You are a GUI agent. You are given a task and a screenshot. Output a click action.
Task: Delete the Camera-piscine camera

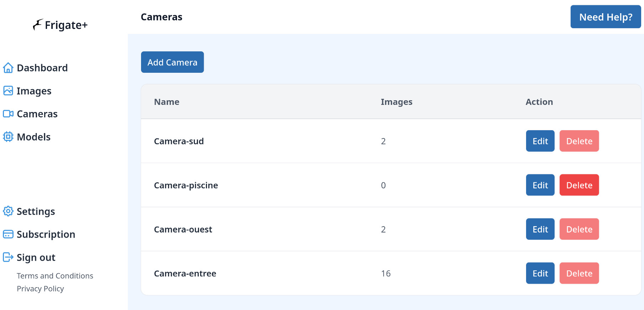(x=579, y=185)
